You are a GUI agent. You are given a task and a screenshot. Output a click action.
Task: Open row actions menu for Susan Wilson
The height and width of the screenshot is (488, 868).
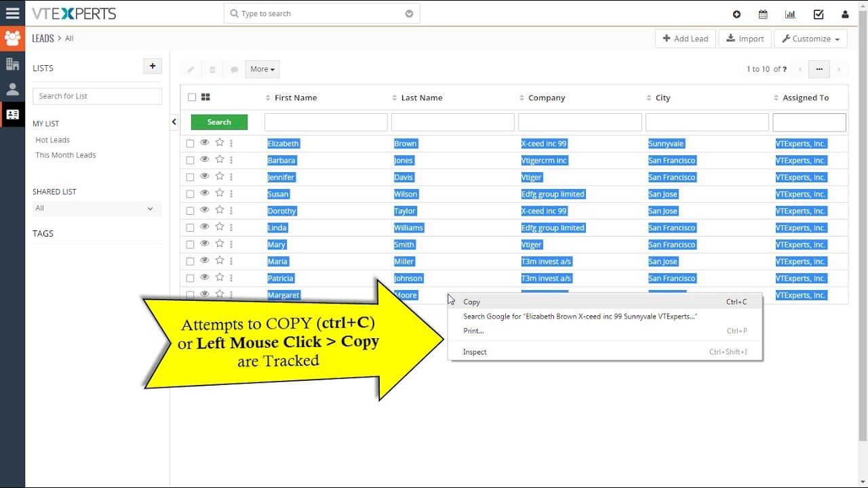click(231, 194)
